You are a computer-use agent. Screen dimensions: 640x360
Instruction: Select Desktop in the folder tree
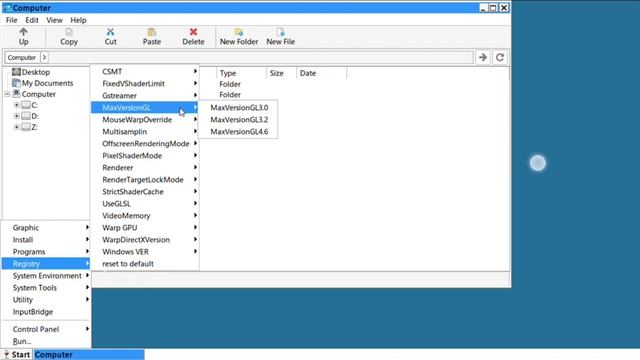tap(36, 72)
